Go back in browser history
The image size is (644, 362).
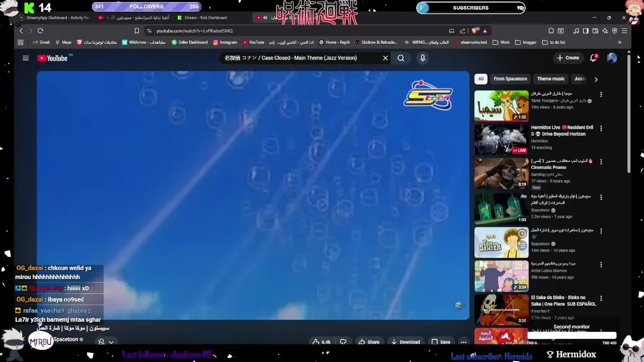click(21, 31)
